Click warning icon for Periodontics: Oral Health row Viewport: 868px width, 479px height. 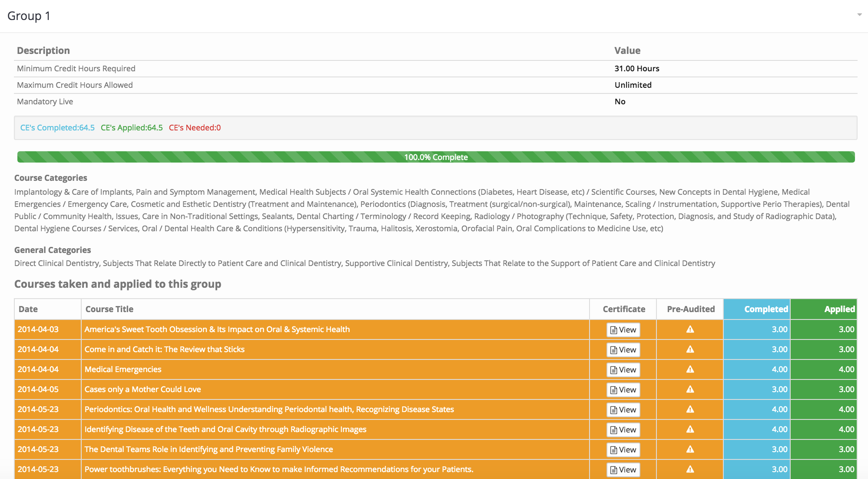point(690,409)
